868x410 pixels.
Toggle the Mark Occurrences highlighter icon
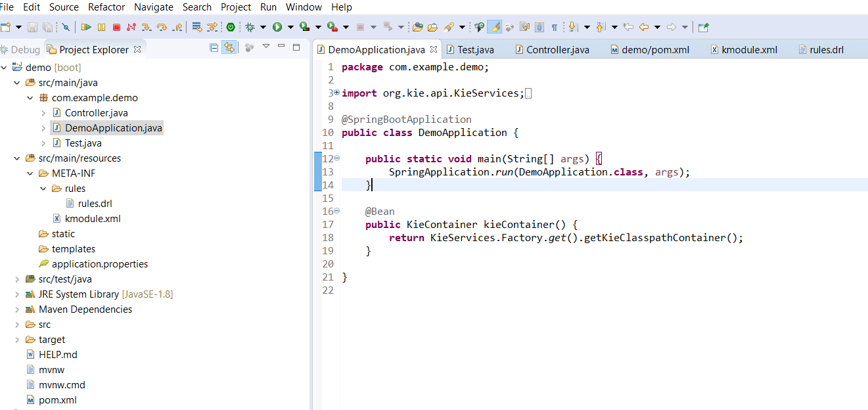tap(494, 26)
